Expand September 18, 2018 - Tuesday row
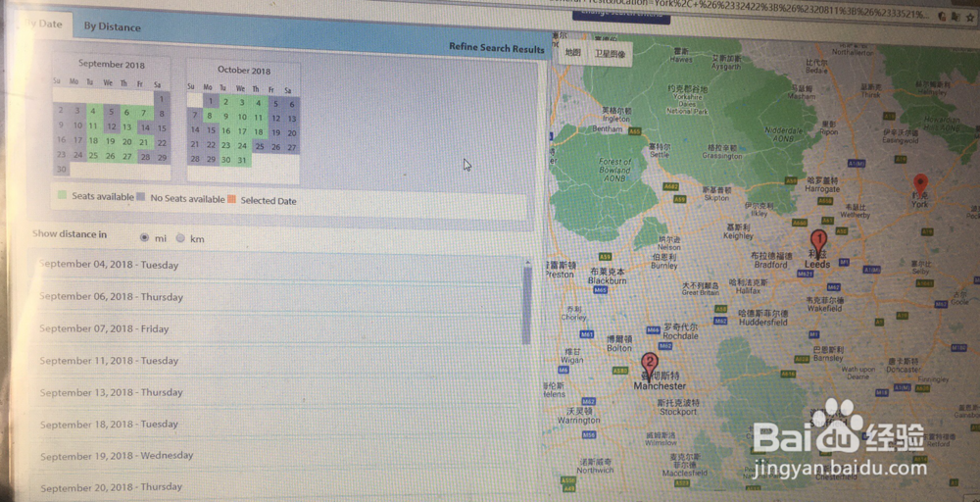This screenshot has width=980, height=502. (x=275, y=425)
